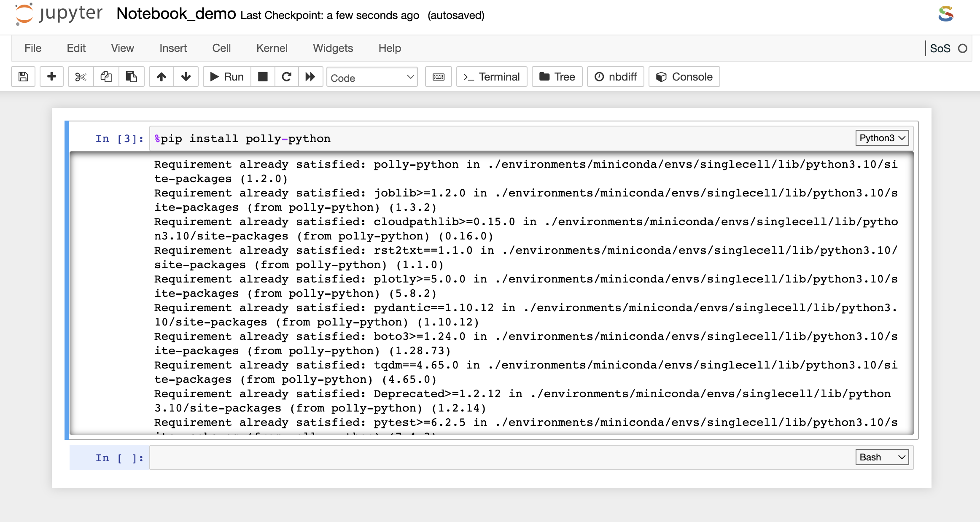Click the empty In [ ] prompt
The height and width of the screenshot is (522, 980).
coord(120,458)
